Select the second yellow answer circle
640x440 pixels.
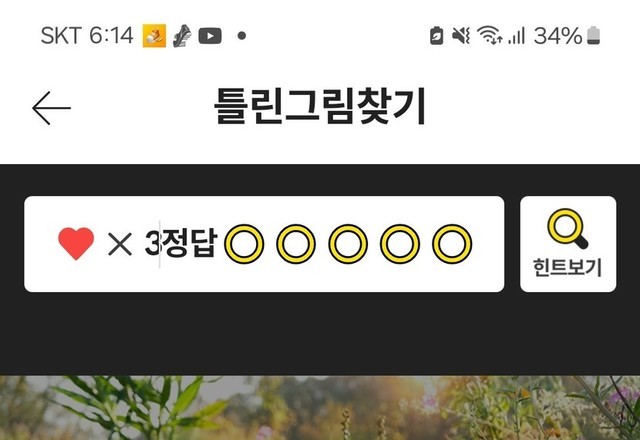pyautogui.click(x=296, y=244)
